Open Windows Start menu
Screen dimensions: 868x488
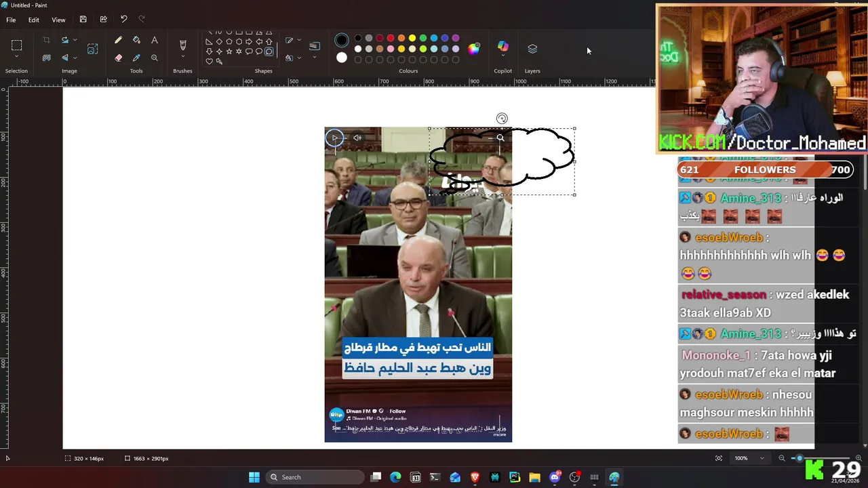[254, 477]
